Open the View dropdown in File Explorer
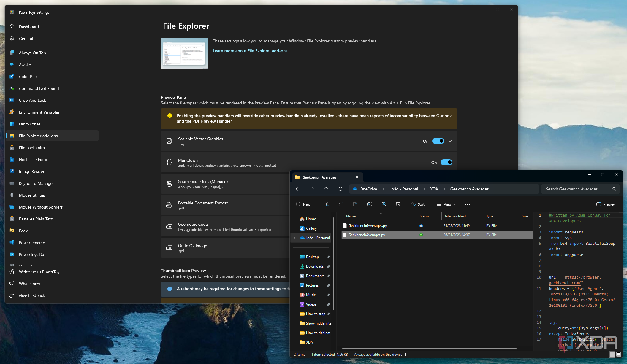 (x=446, y=204)
